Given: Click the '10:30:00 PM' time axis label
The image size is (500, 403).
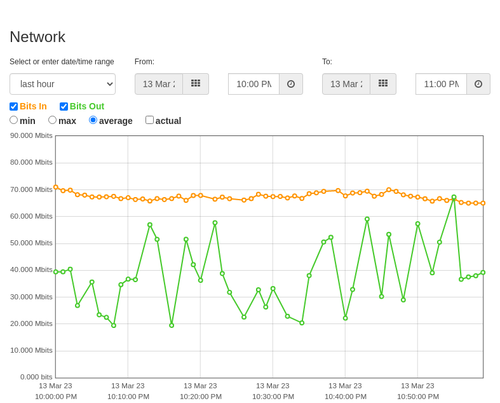Looking at the screenshot, I should click(273, 397).
